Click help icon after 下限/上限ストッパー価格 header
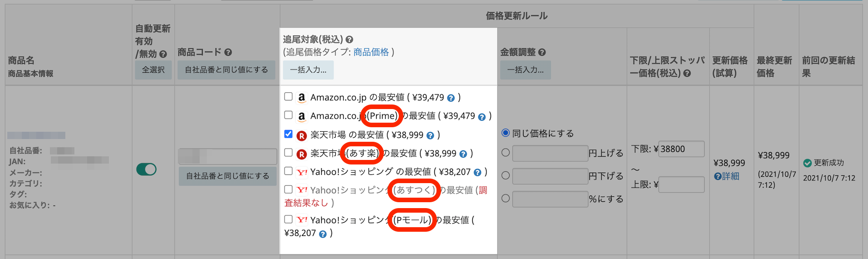Image resolution: width=868 pixels, height=259 pixels. pos(687,73)
